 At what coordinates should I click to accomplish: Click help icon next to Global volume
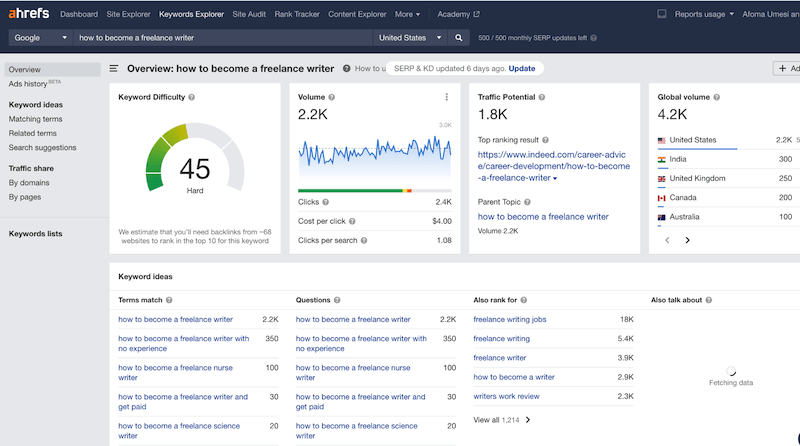pos(716,97)
